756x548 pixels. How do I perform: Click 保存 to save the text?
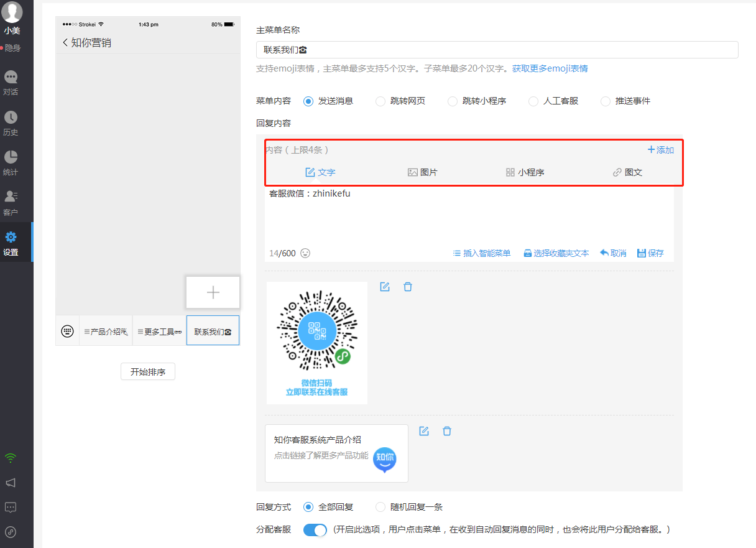coord(650,253)
